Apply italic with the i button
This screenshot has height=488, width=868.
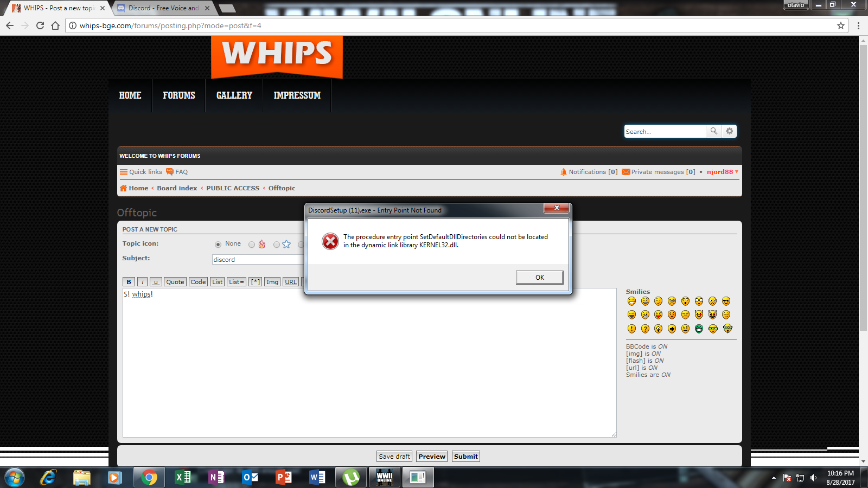(x=142, y=282)
